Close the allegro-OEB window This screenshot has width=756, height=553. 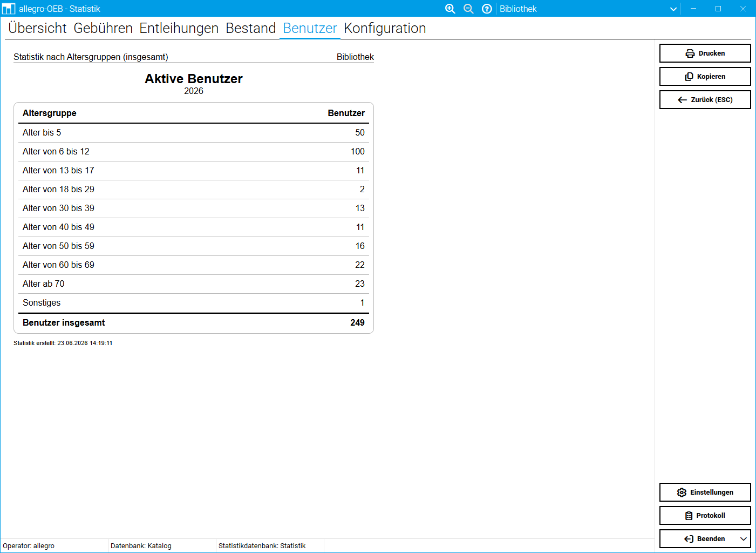[x=743, y=9]
